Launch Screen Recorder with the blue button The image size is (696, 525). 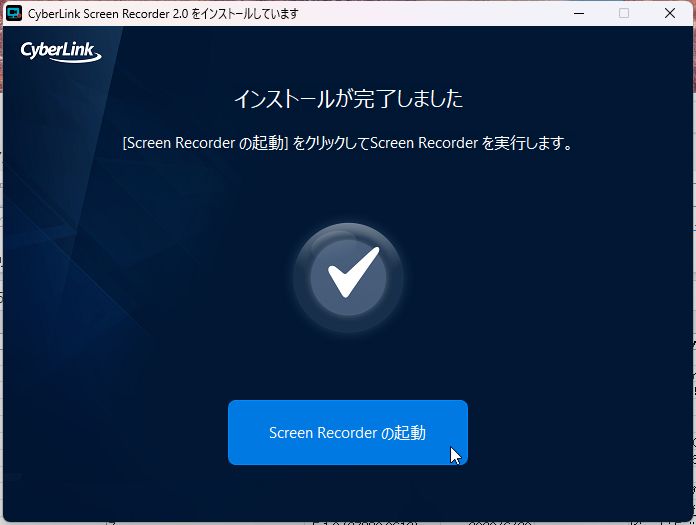pyautogui.click(x=348, y=432)
